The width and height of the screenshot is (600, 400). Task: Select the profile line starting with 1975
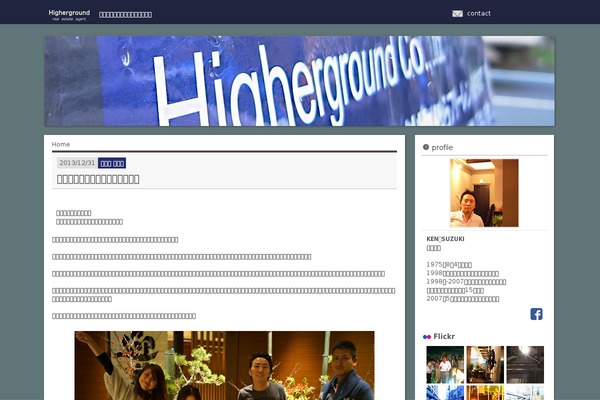449,264
